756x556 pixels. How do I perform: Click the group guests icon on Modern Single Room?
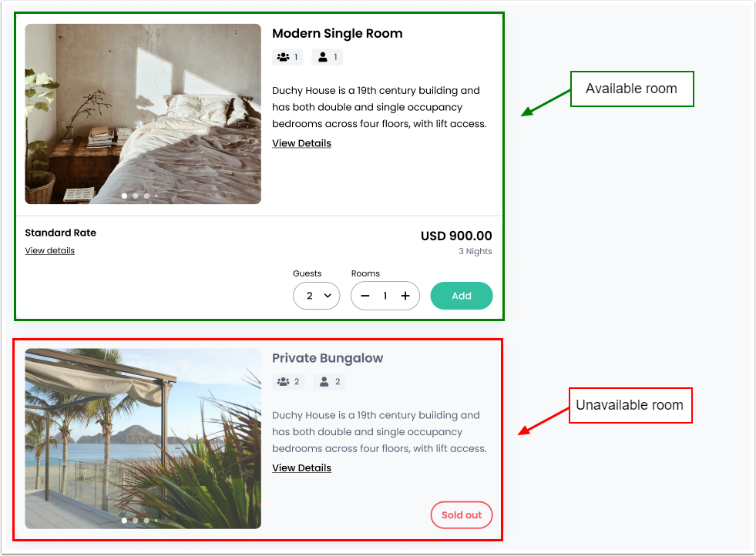pos(284,57)
